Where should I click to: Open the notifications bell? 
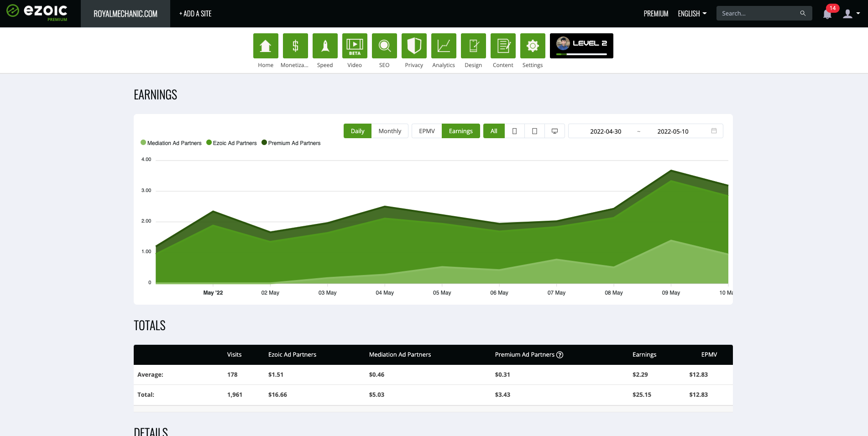pos(827,14)
